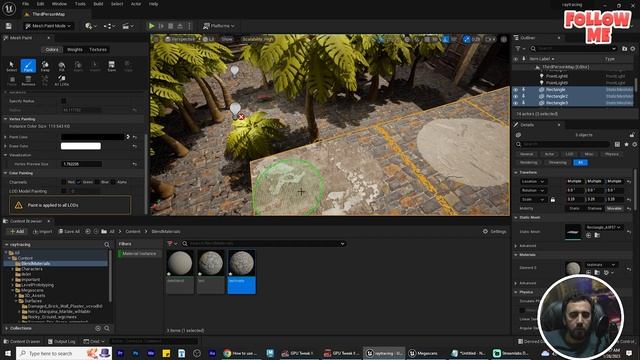Click the Import button in Content Browser

pyautogui.click(x=42, y=231)
